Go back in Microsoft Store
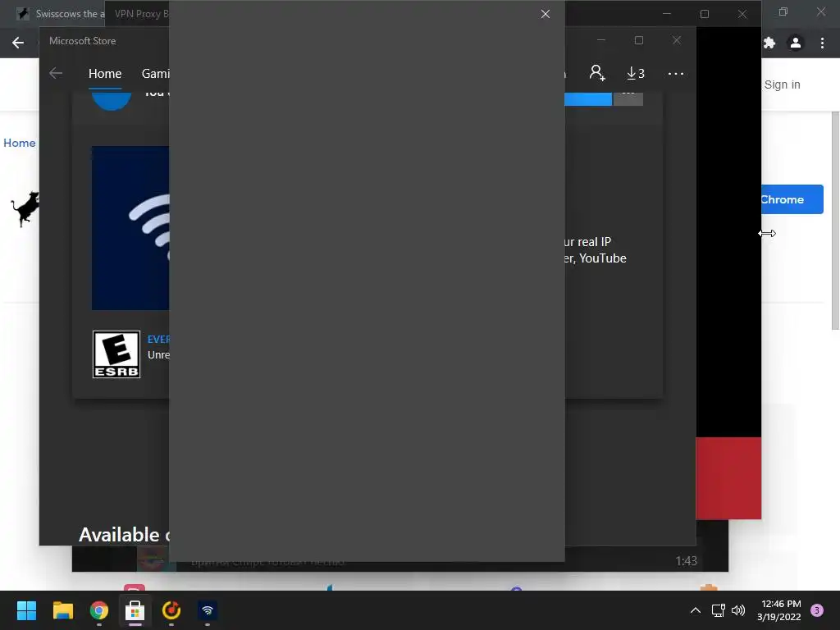This screenshot has width=840, height=630. [x=56, y=73]
